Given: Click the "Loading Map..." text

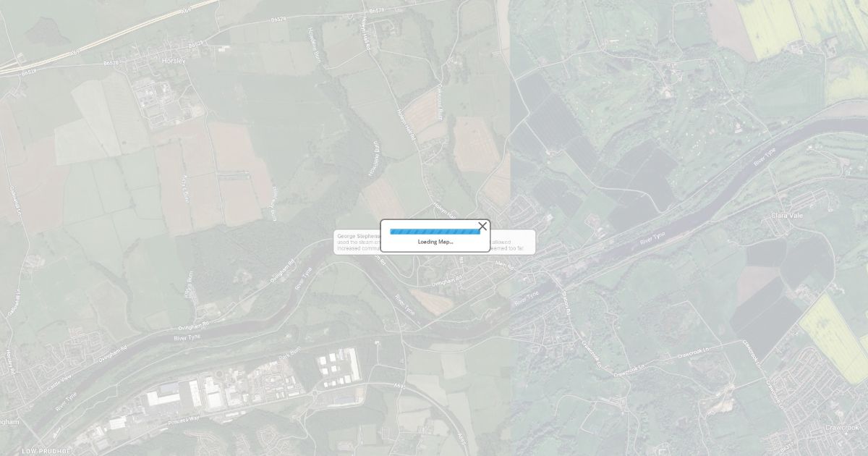Looking at the screenshot, I should click(435, 242).
